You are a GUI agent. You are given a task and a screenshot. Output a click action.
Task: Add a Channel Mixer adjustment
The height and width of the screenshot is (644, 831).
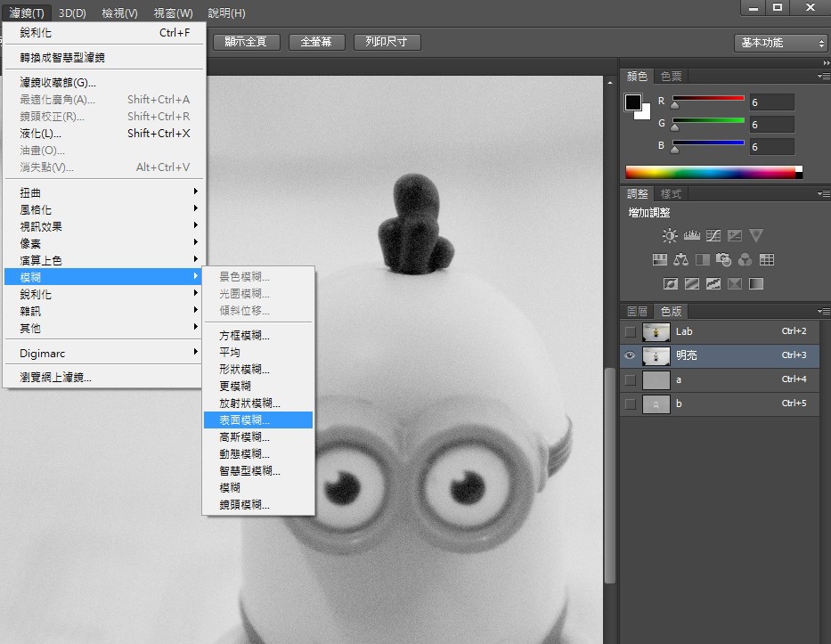pyautogui.click(x=745, y=260)
